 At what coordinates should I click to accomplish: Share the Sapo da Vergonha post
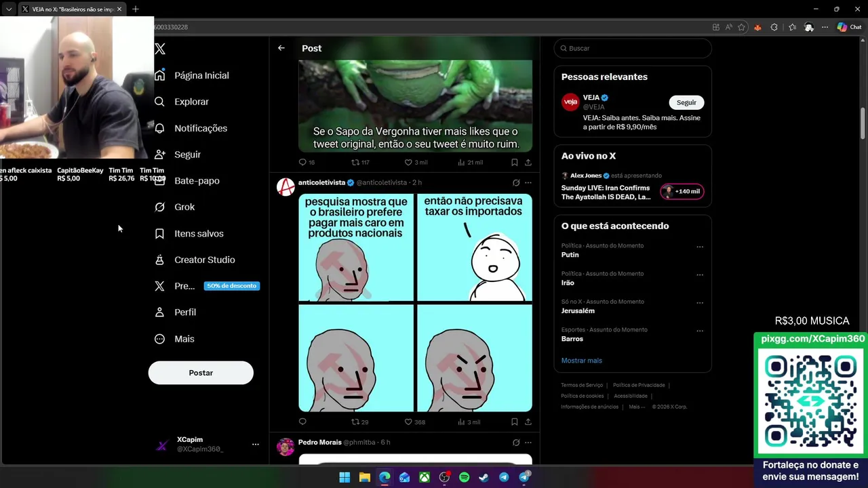tap(528, 162)
